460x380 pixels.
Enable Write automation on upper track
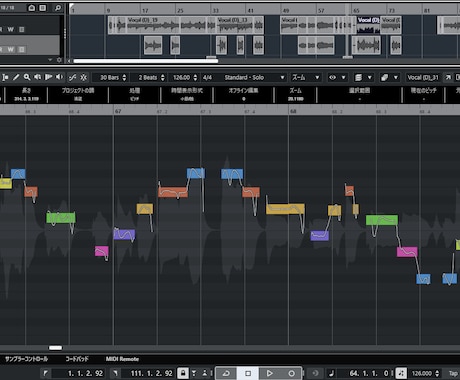pos(11,29)
